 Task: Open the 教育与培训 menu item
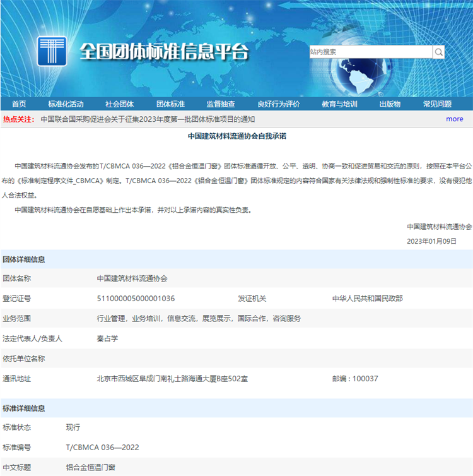tap(339, 104)
